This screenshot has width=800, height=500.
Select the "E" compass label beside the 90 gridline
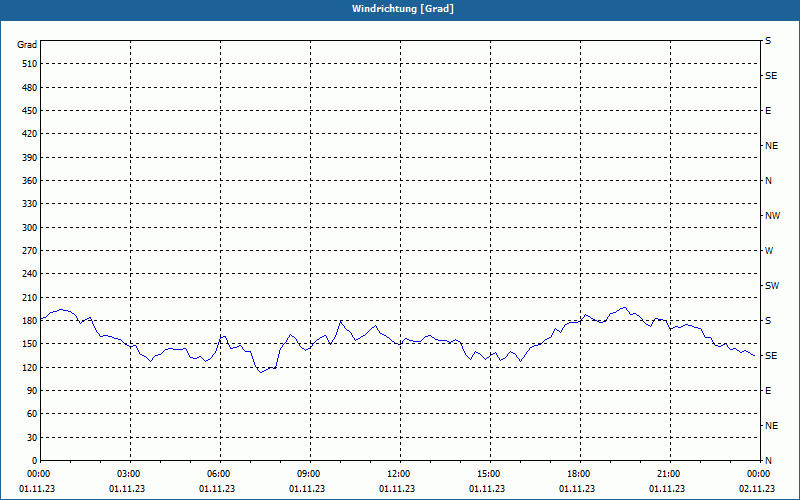[768, 391]
